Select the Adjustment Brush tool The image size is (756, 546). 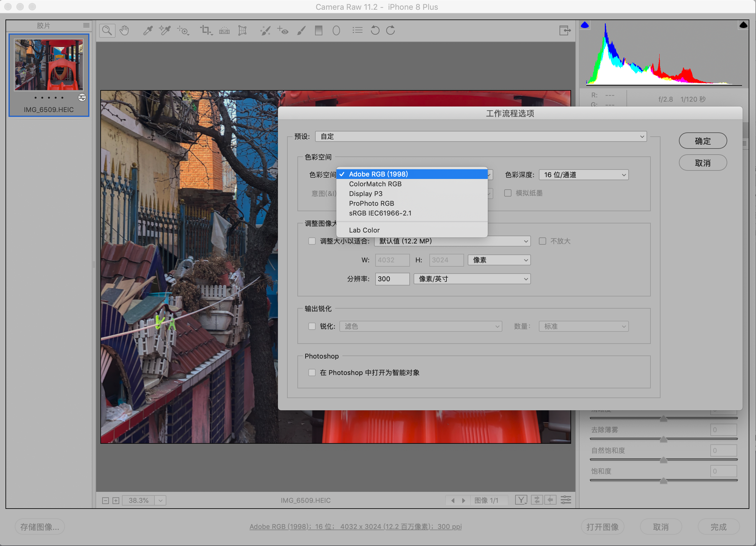point(301,31)
